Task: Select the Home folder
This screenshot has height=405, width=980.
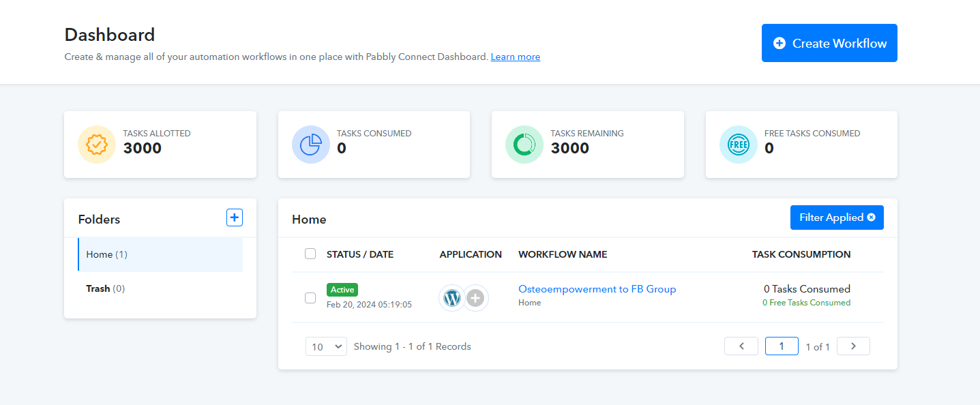Action: pos(160,254)
